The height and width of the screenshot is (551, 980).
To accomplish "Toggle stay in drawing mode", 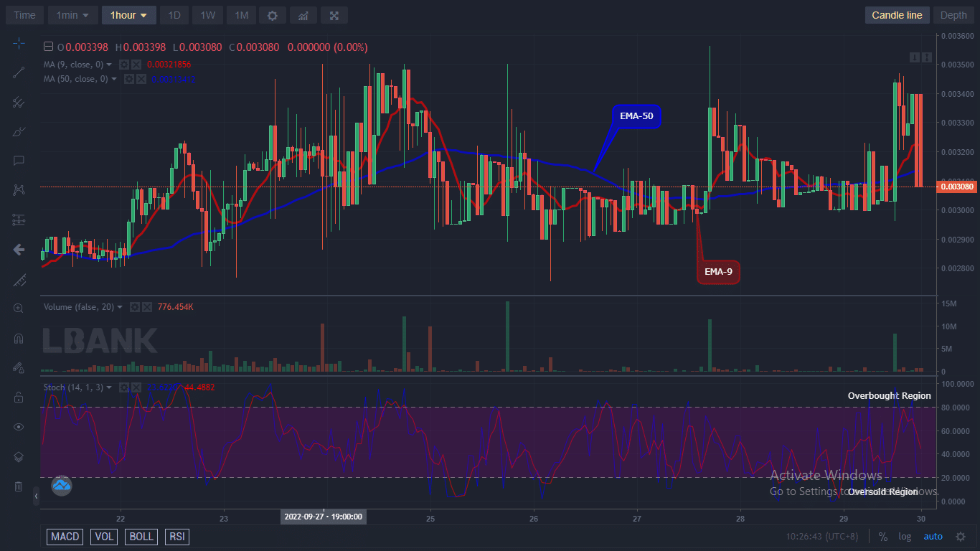I will click(19, 367).
